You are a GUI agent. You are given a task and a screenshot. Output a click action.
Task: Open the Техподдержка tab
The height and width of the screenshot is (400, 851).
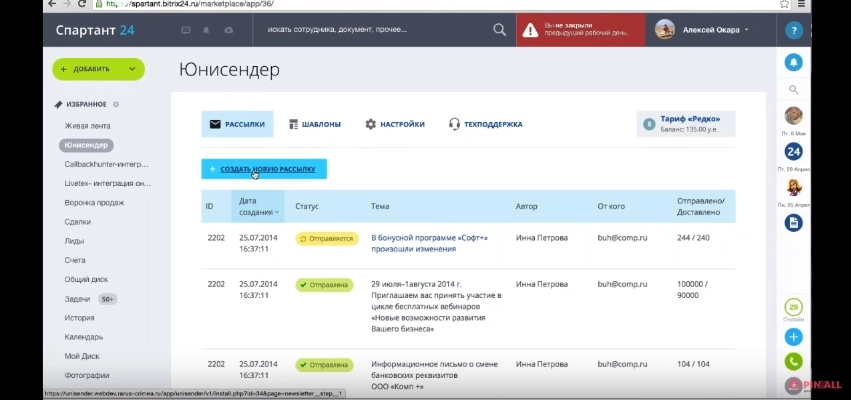tap(485, 124)
